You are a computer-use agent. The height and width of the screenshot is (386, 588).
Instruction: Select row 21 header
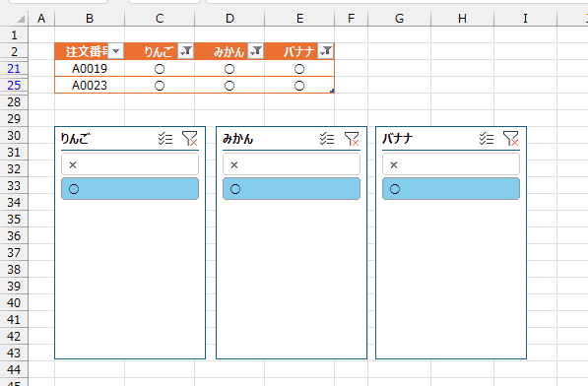tap(14, 69)
